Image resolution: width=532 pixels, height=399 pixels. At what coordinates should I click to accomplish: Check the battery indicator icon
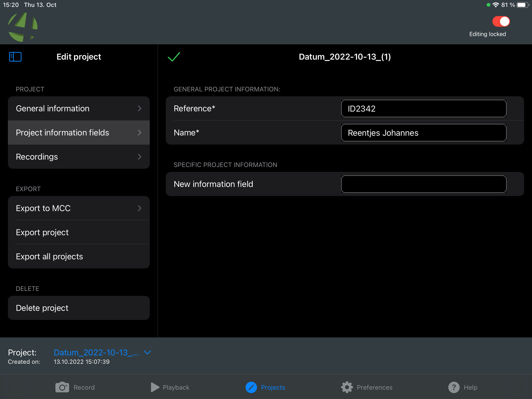(x=523, y=5)
